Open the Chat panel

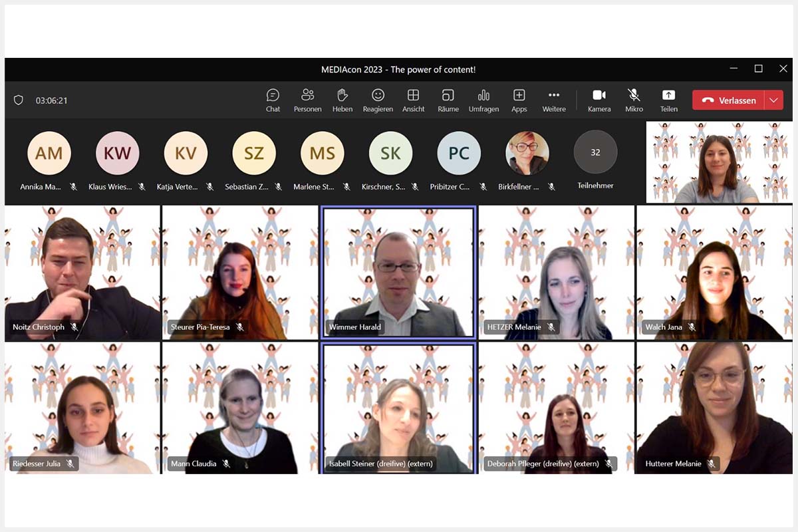coord(273,100)
